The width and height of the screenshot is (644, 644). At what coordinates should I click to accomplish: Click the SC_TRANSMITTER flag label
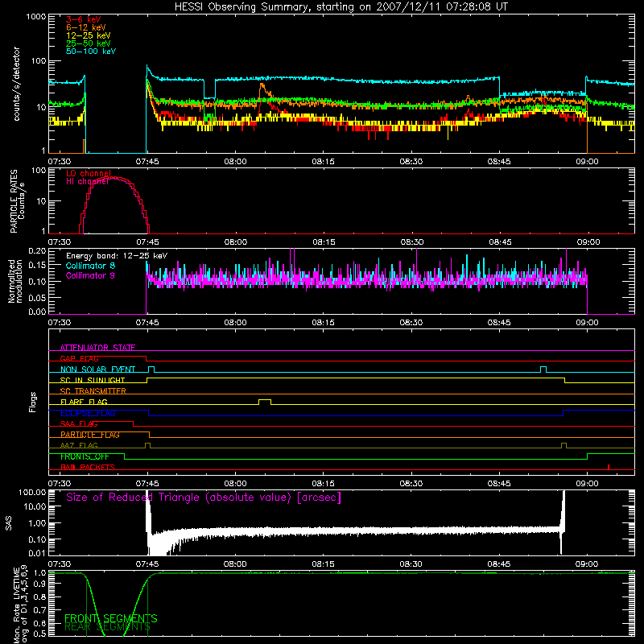point(93,390)
